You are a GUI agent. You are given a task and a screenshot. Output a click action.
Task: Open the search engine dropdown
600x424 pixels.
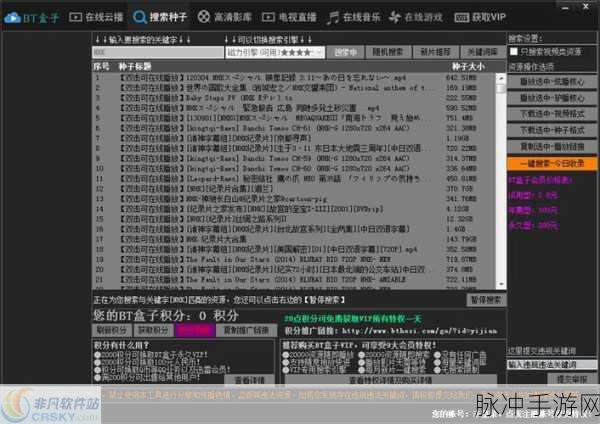(275, 52)
